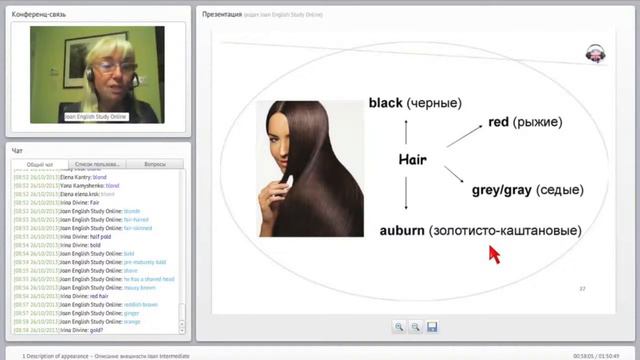Viewport: 640px width, 360px height.
Task: Select Irina Divine's 'half pold' message
Action: pyautogui.click(x=62, y=237)
